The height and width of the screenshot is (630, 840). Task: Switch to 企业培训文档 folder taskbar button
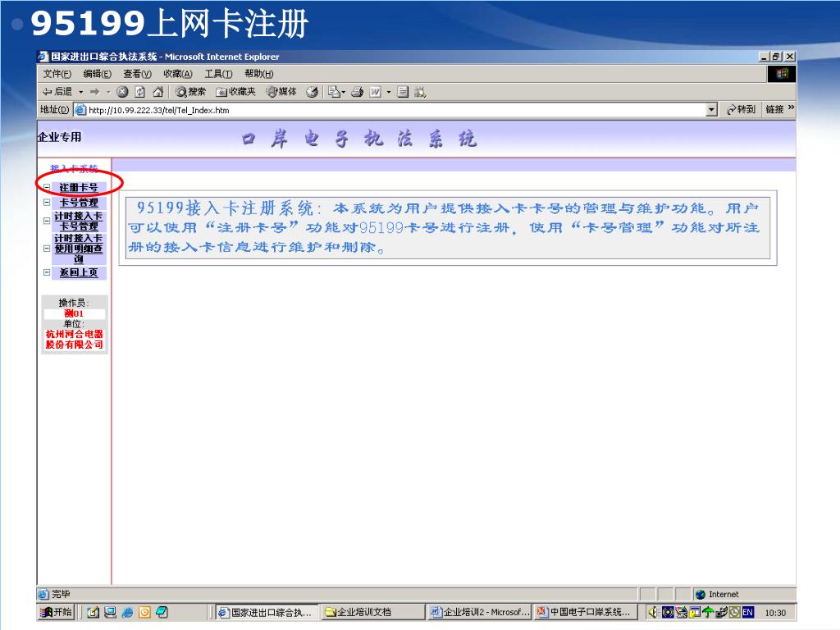coord(372,612)
